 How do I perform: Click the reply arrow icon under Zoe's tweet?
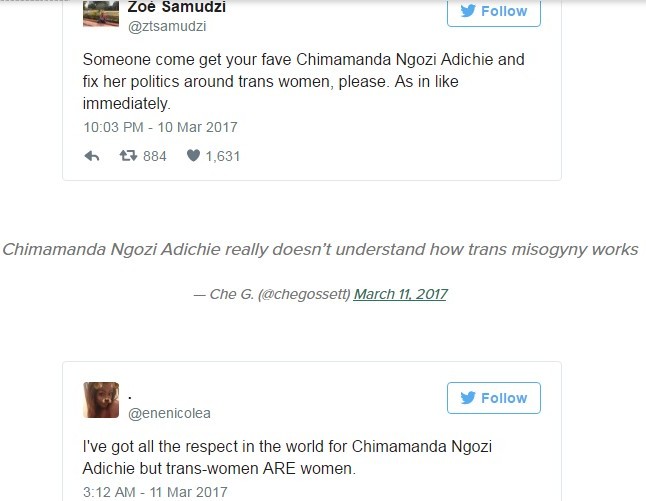[92, 156]
